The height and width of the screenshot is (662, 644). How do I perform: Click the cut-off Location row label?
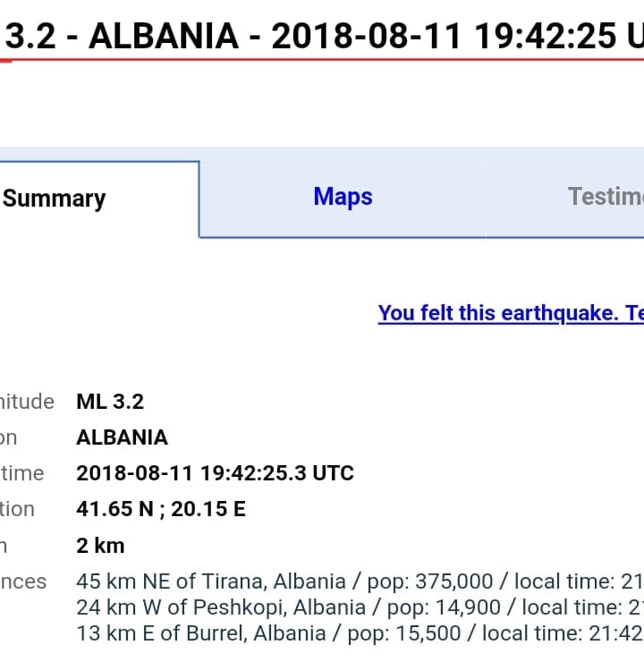tap(17, 509)
